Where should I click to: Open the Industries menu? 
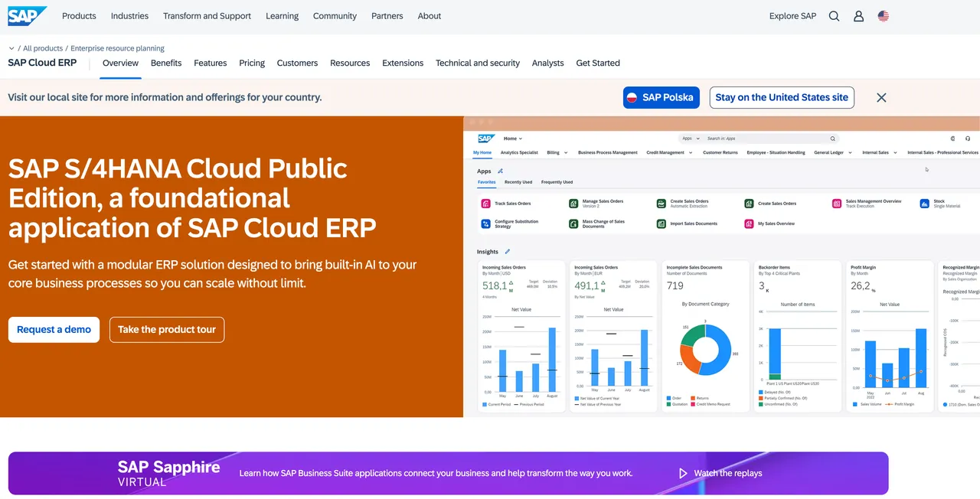[129, 16]
